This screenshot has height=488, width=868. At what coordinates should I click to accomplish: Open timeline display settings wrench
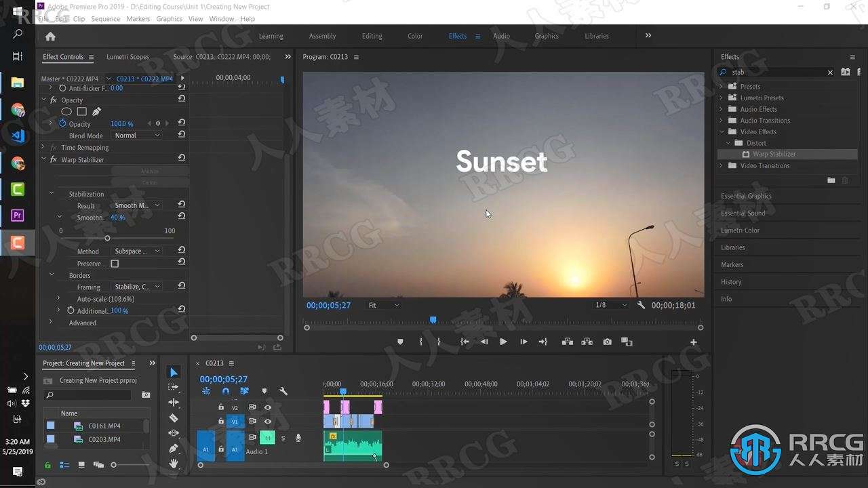[x=283, y=391]
